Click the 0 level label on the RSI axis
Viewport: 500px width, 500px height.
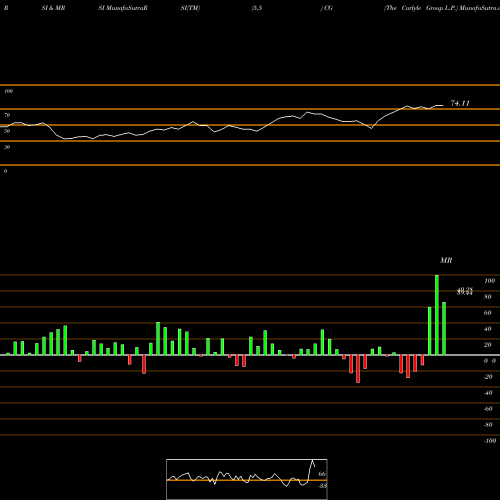pos(5,171)
